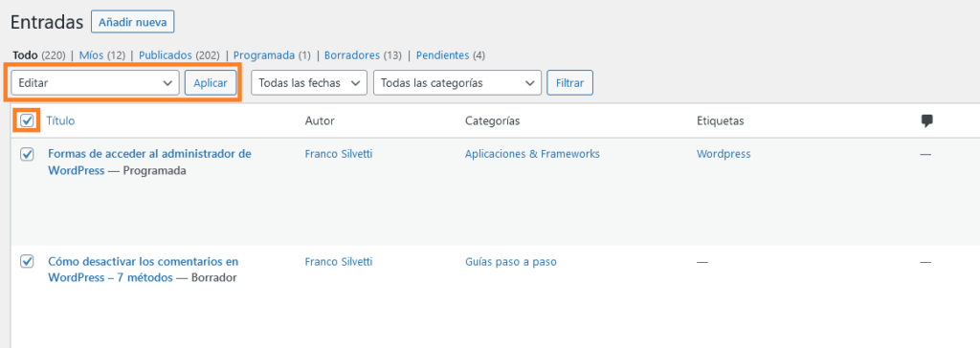Click the 'Categorías' column header
This screenshot has width=980, height=348.
tap(493, 120)
